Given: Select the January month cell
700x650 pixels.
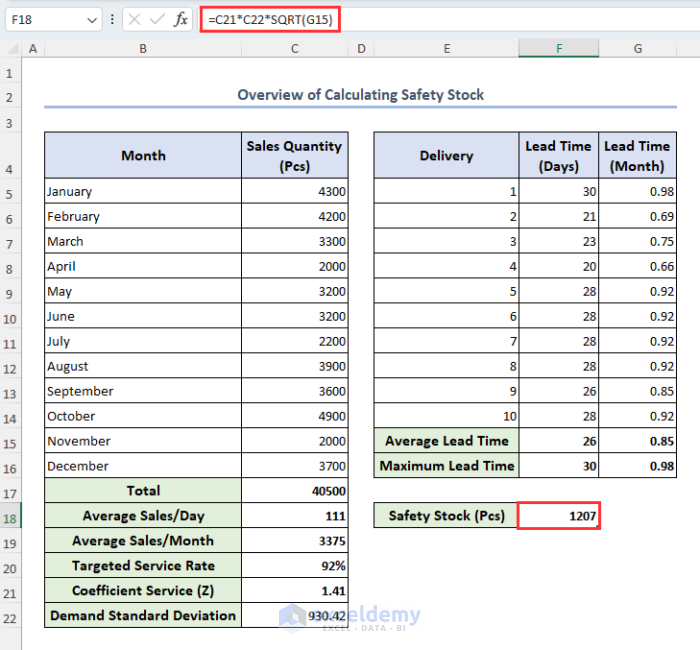Looking at the screenshot, I should pos(142,191).
